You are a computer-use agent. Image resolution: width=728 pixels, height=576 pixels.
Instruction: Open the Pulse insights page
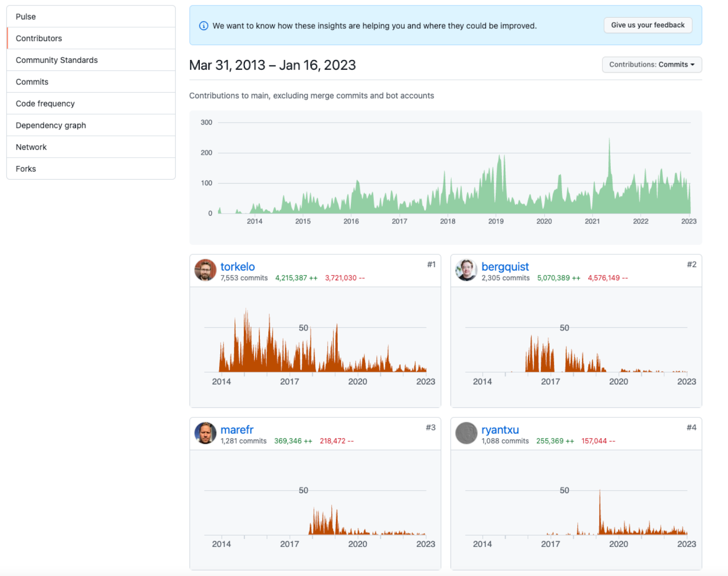coord(26,17)
